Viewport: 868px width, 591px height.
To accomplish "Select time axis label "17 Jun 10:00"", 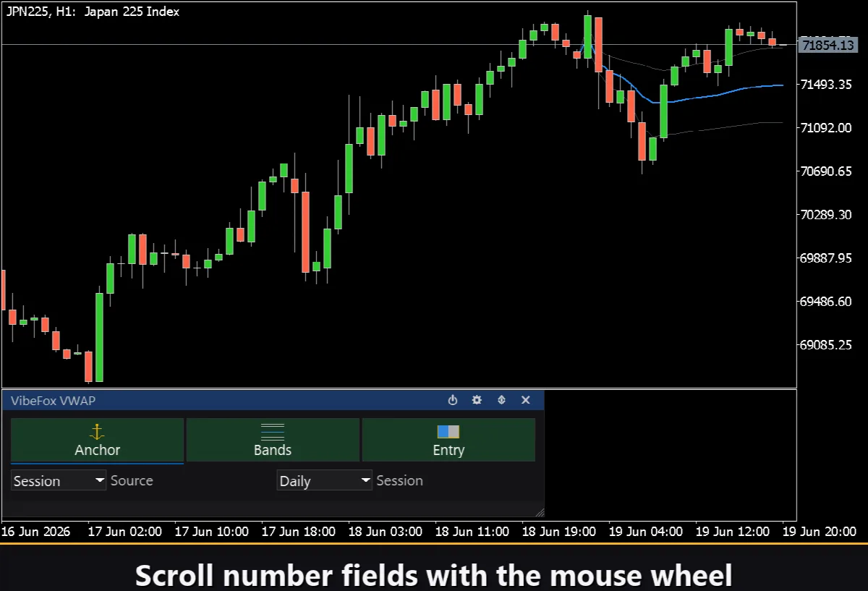I will pos(212,532).
